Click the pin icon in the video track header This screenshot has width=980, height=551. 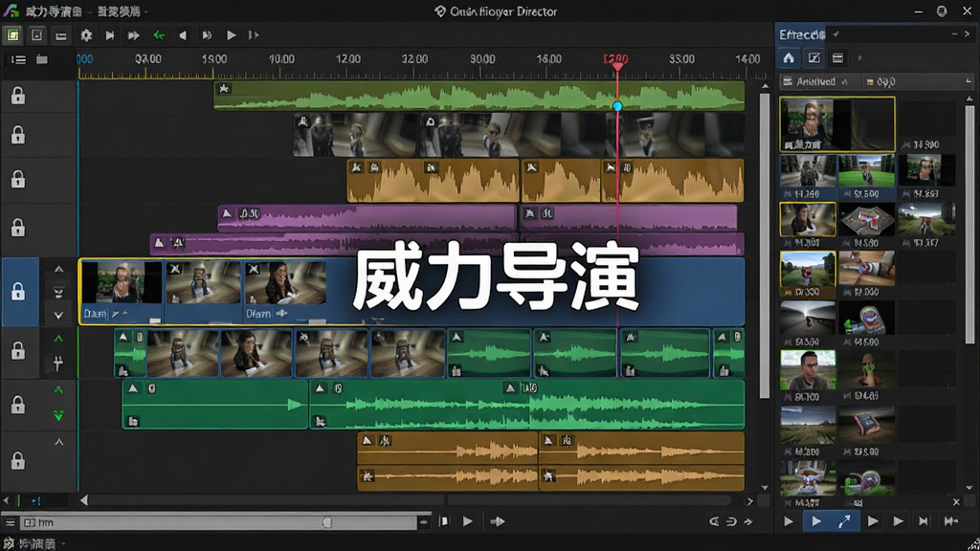point(58,363)
